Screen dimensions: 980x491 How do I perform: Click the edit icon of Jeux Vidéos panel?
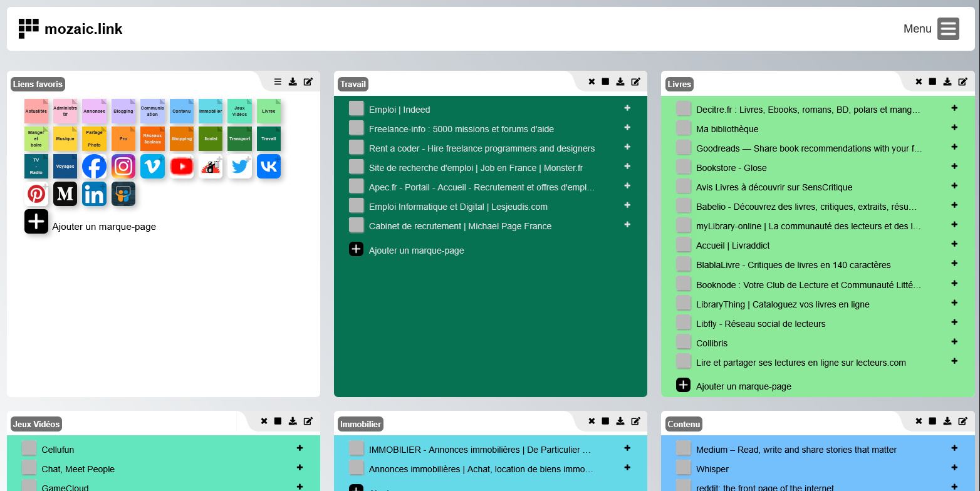coord(308,421)
